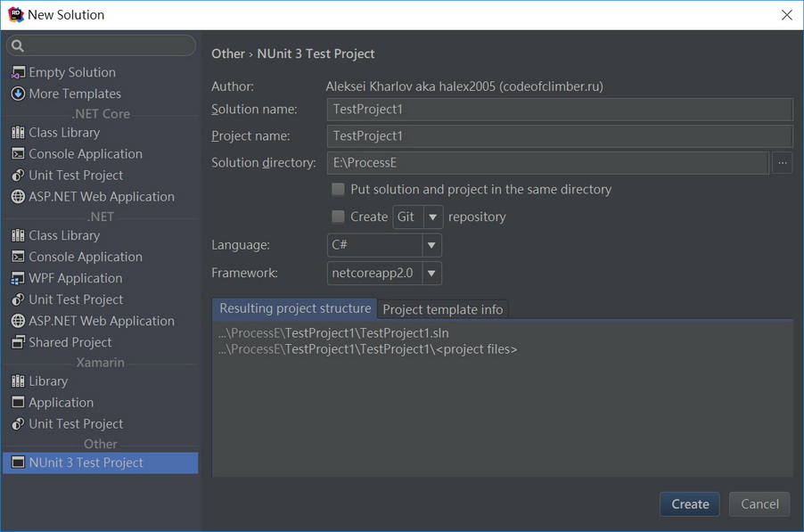The image size is (804, 532).
Task: Select the Resulting project structure tab
Action: [x=295, y=308]
